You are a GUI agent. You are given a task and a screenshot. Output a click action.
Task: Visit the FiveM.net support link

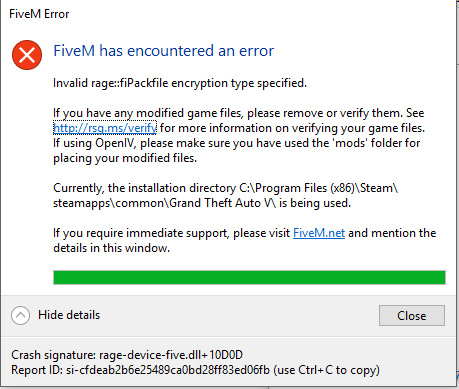(x=319, y=233)
